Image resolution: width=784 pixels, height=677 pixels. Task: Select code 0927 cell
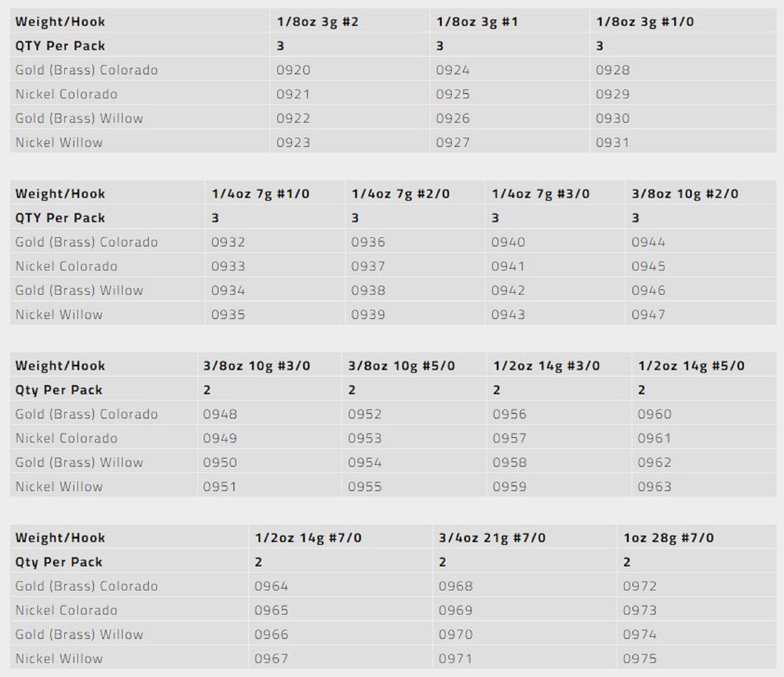(453, 142)
